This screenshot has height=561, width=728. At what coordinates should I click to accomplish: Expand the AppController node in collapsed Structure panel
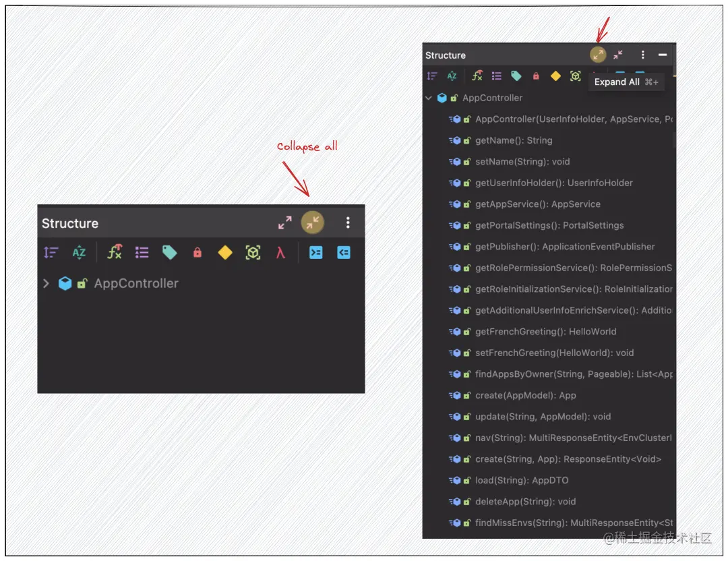point(46,283)
